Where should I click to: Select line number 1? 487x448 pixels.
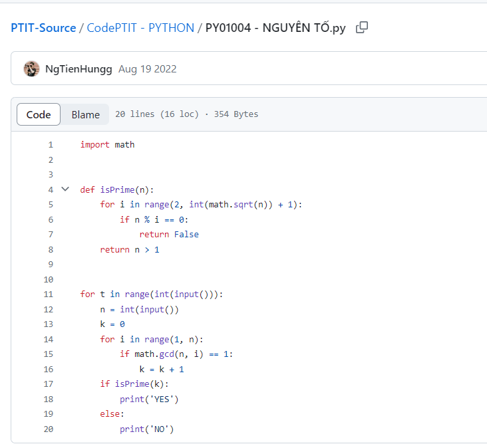tap(50, 144)
